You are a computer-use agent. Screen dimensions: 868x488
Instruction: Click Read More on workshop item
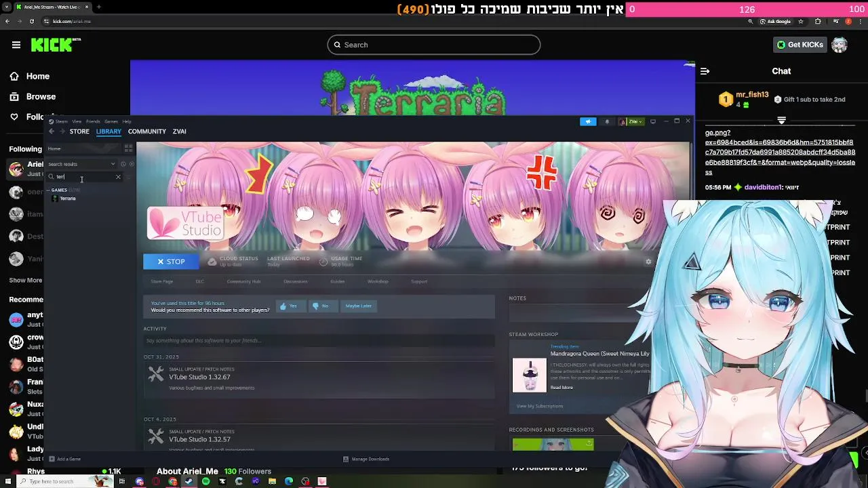(x=561, y=388)
